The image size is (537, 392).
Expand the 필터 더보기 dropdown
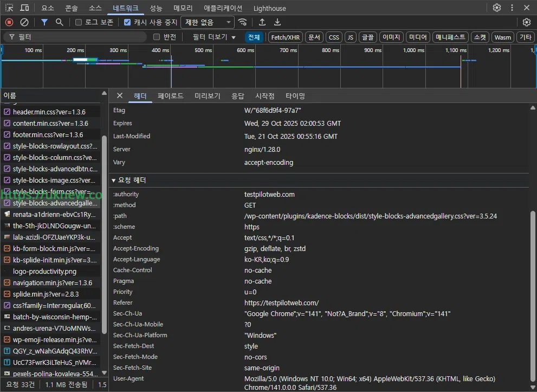(x=214, y=37)
